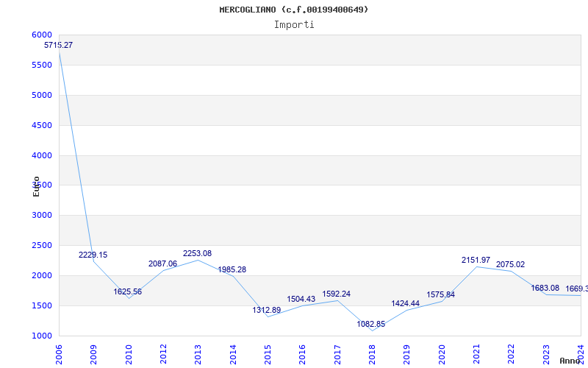Click the x-axis year 2014
Image resolution: width=588 pixels, height=368 pixels.
233,355
